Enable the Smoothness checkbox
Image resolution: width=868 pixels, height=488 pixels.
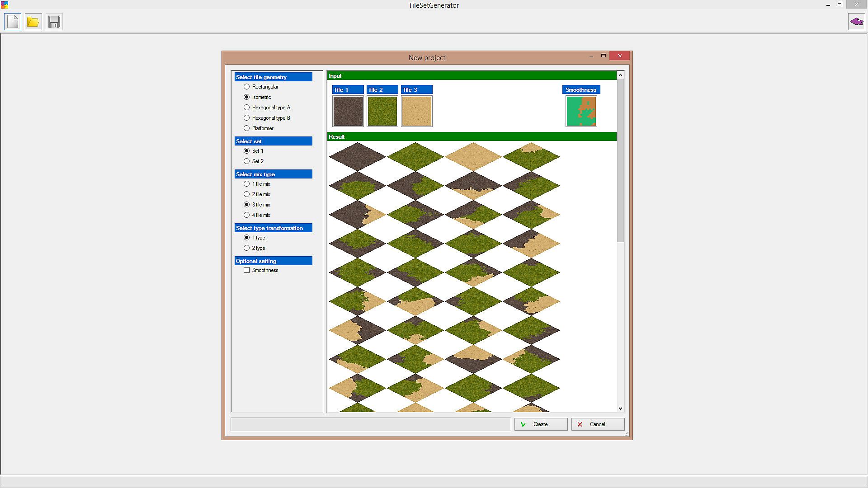pyautogui.click(x=247, y=270)
